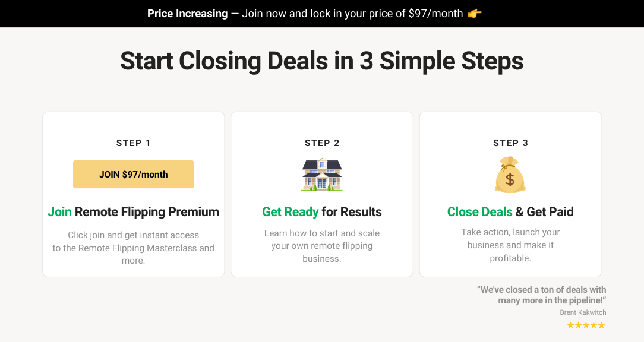The height and width of the screenshot is (342, 644).
Task: Click the STEP 1 label
Action: click(134, 143)
